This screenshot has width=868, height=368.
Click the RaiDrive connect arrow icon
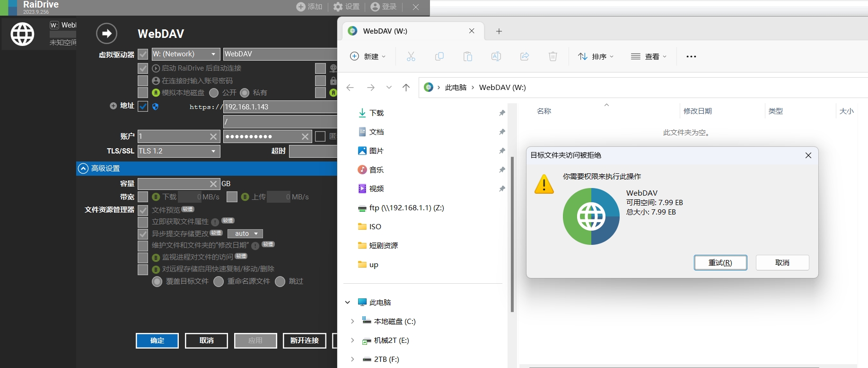[106, 34]
